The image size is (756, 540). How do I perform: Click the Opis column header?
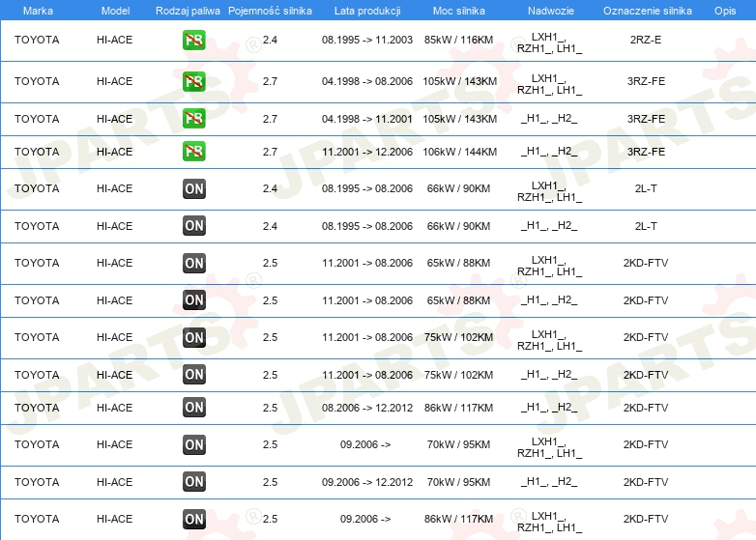pos(725,11)
